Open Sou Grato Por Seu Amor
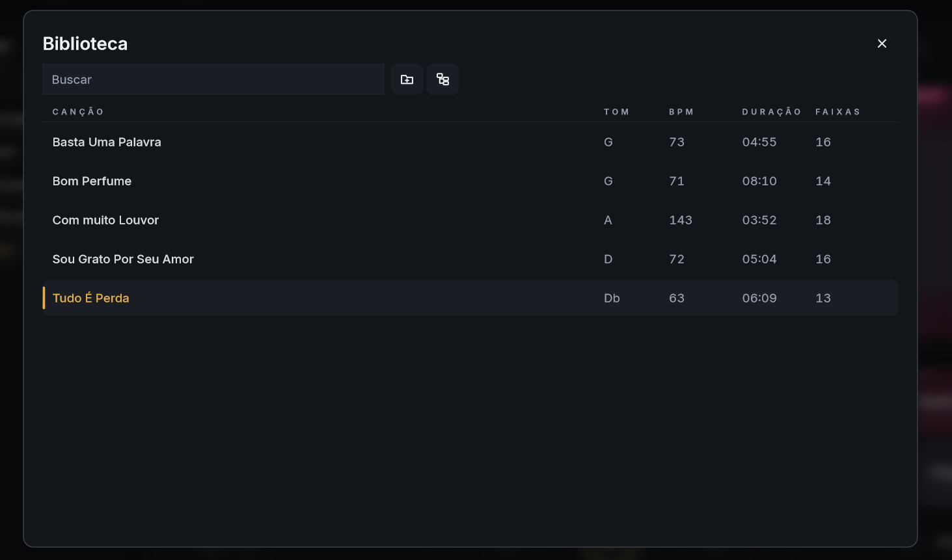The height and width of the screenshot is (560, 952). (x=470, y=259)
